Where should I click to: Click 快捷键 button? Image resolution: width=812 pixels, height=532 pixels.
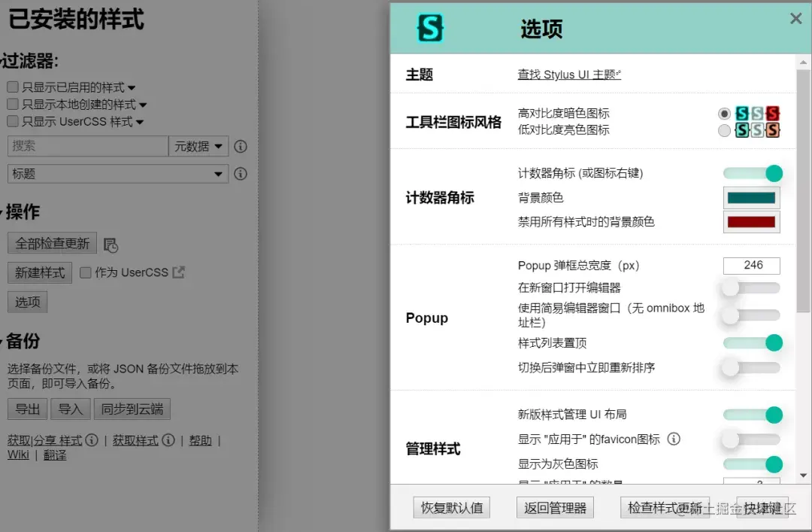point(762,508)
